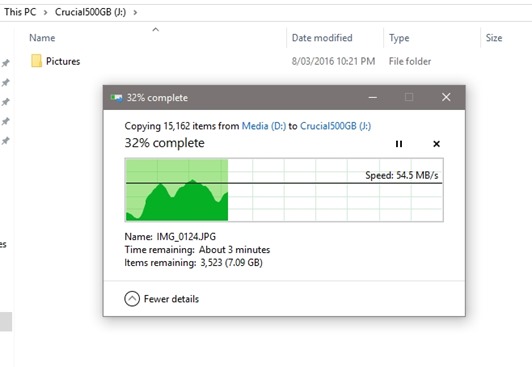The width and height of the screenshot is (532, 367).
Task: Click Crucial500GB (J:) in the address path
Action: [x=90, y=12]
